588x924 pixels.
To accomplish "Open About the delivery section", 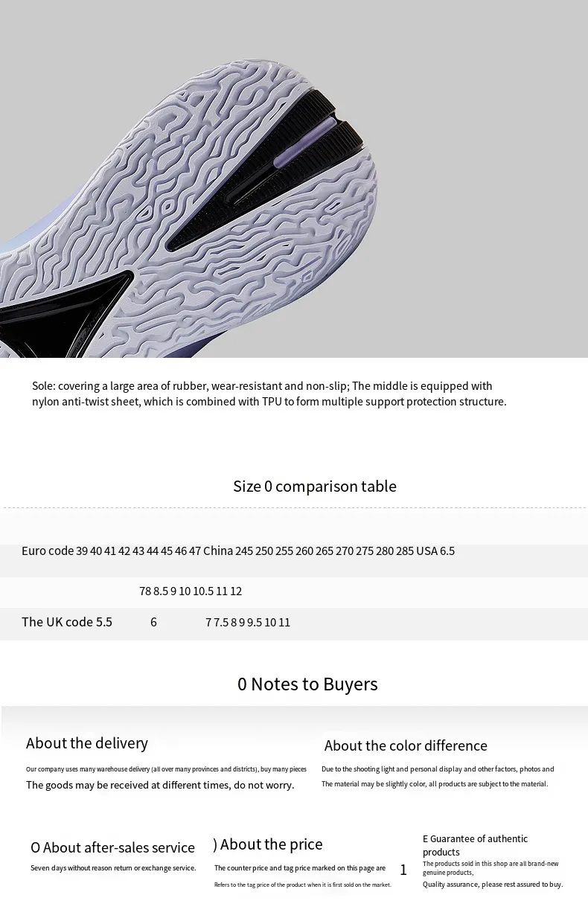I will 87,743.
